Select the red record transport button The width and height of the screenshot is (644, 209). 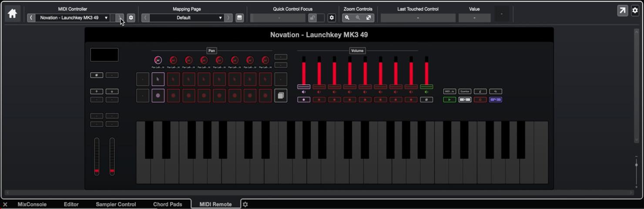point(480,100)
